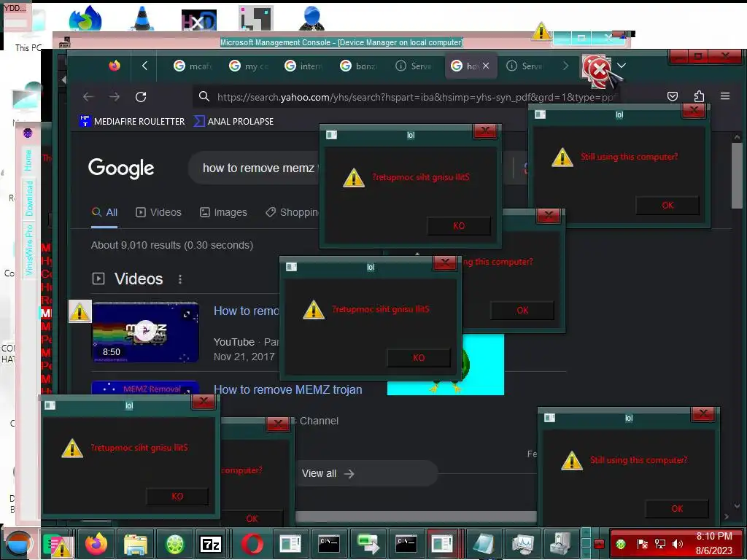This screenshot has width=747, height=560.
Task: Open the 7z taskbar button
Action: pos(211,542)
